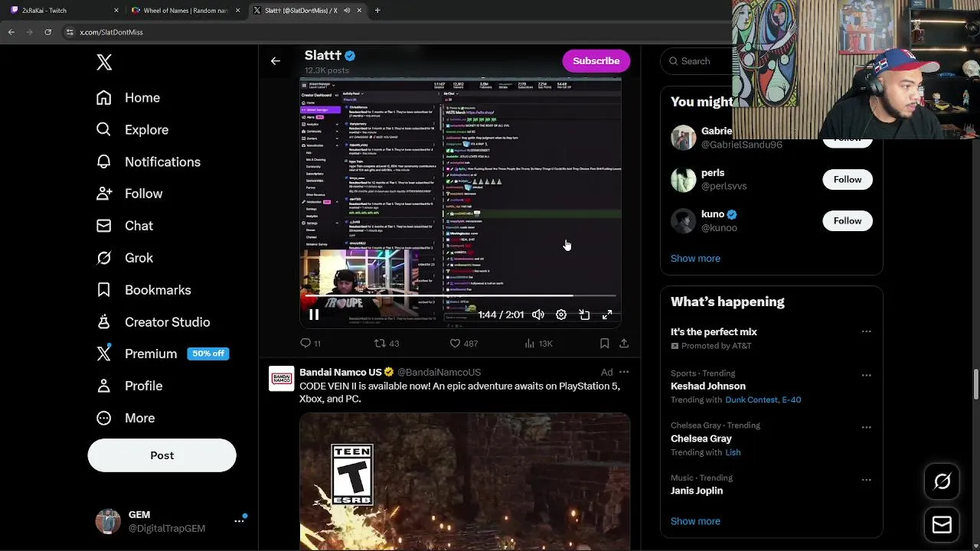This screenshot has width=980, height=551.
Task: Open kuno profile
Action: 712,214
